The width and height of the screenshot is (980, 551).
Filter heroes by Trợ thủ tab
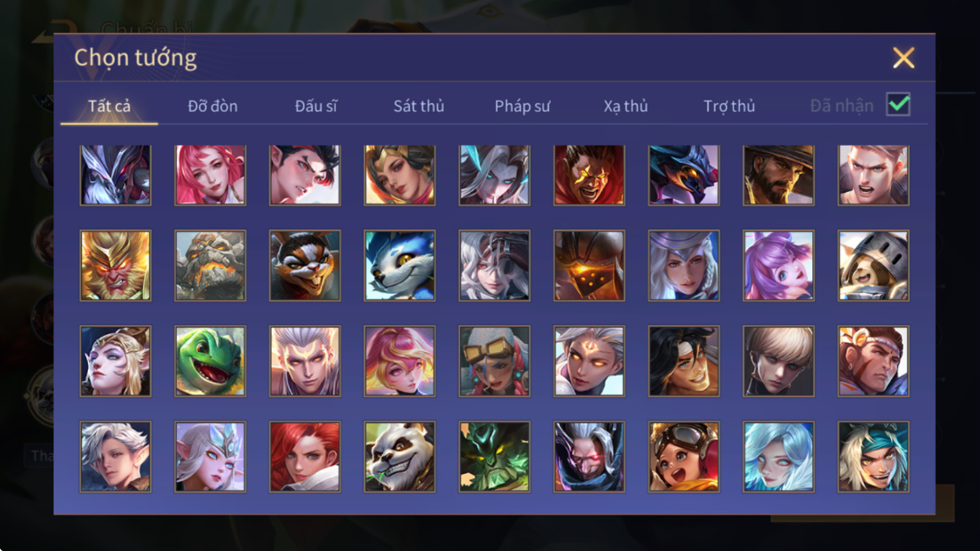click(x=729, y=106)
